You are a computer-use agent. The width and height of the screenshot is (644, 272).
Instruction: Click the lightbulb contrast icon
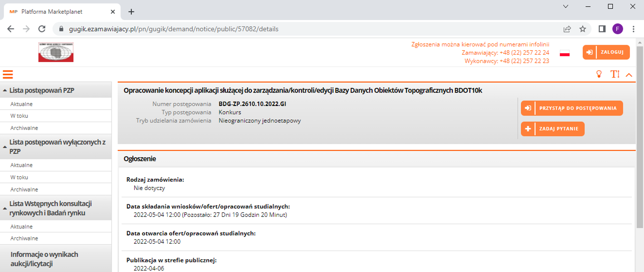click(599, 74)
